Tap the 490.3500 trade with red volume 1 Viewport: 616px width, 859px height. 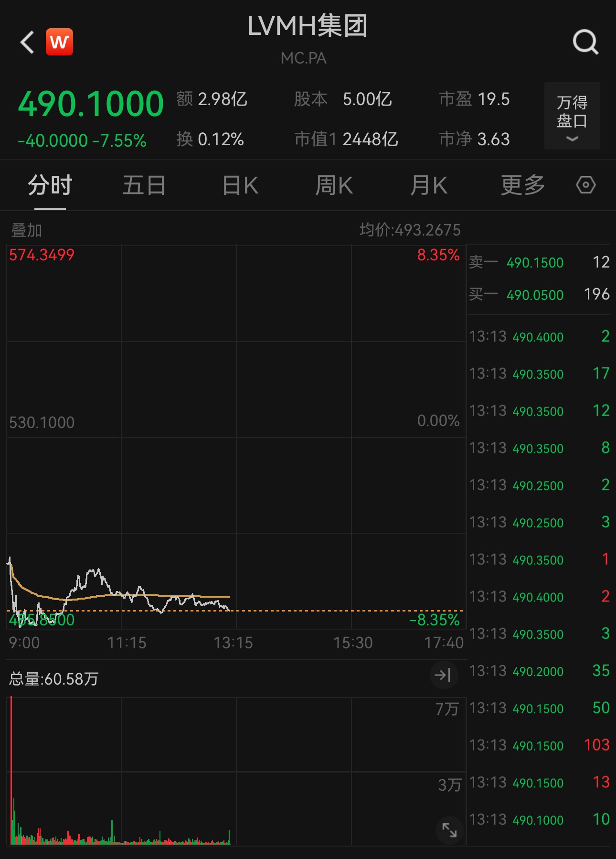(x=539, y=559)
